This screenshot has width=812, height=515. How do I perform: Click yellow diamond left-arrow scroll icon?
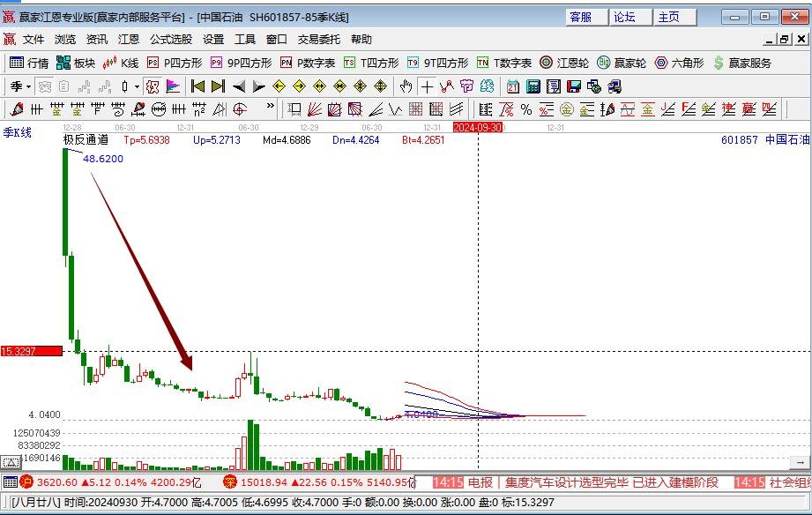click(x=279, y=86)
